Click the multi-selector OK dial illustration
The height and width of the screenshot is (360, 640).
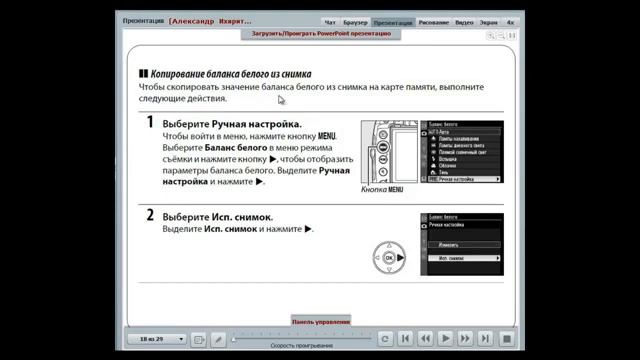(389, 258)
